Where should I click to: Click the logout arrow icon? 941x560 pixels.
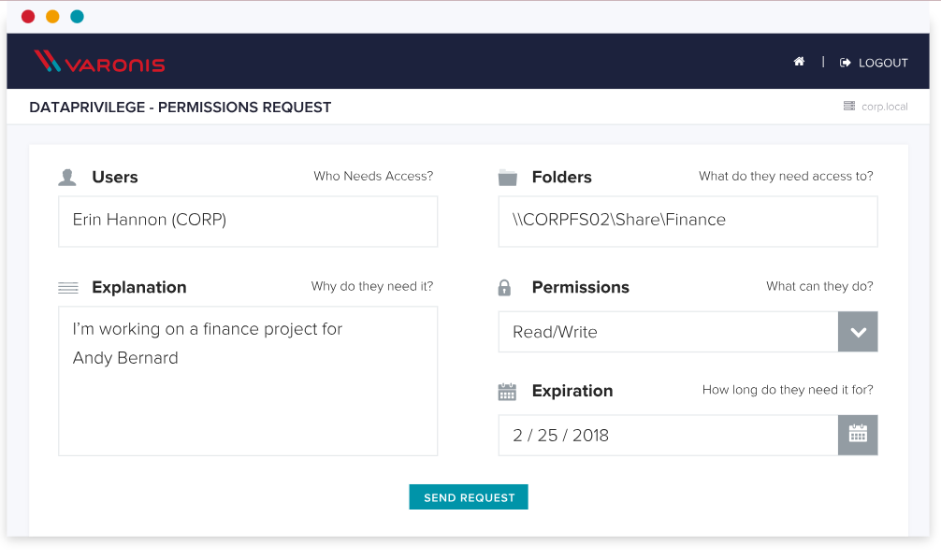(x=846, y=62)
